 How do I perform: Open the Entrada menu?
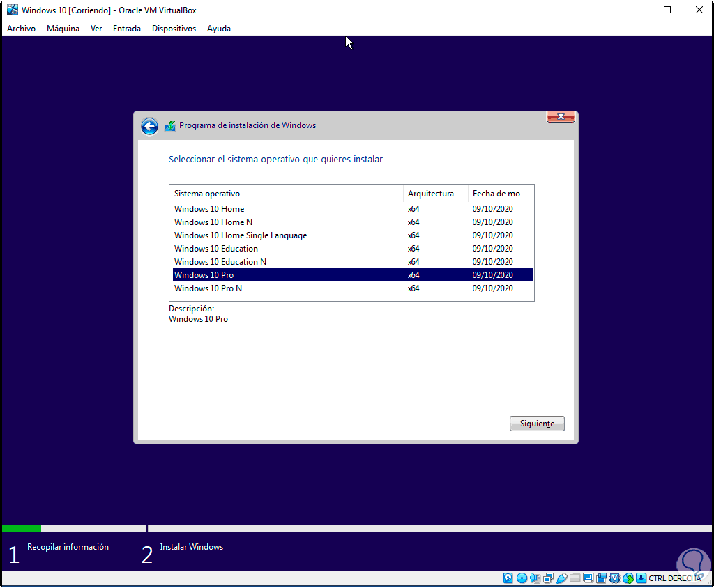(127, 29)
